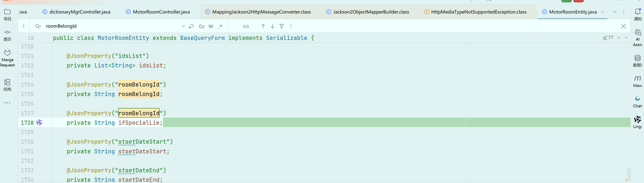The width and height of the screenshot is (644, 183).
Task: Open the Chat panel on right sidebar
Action: (x=638, y=102)
